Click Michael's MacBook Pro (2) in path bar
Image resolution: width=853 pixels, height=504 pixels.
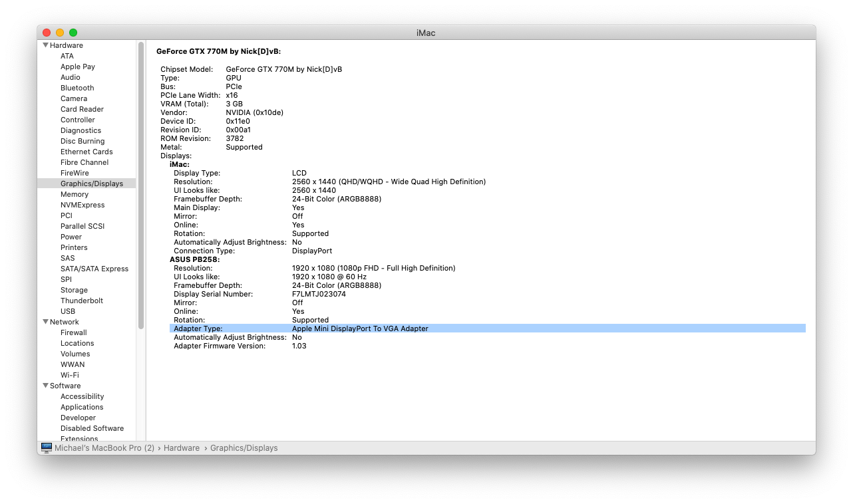104,448
